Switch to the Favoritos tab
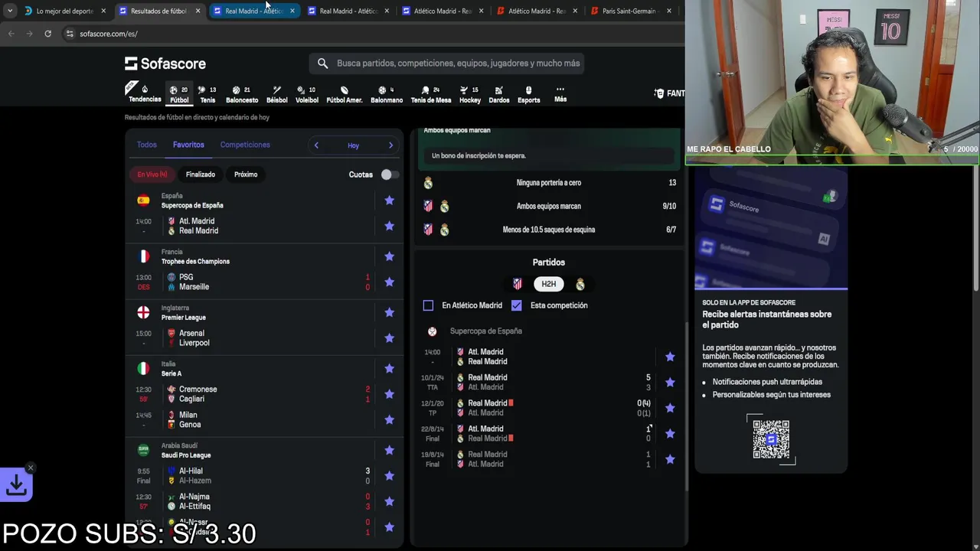 188,145
